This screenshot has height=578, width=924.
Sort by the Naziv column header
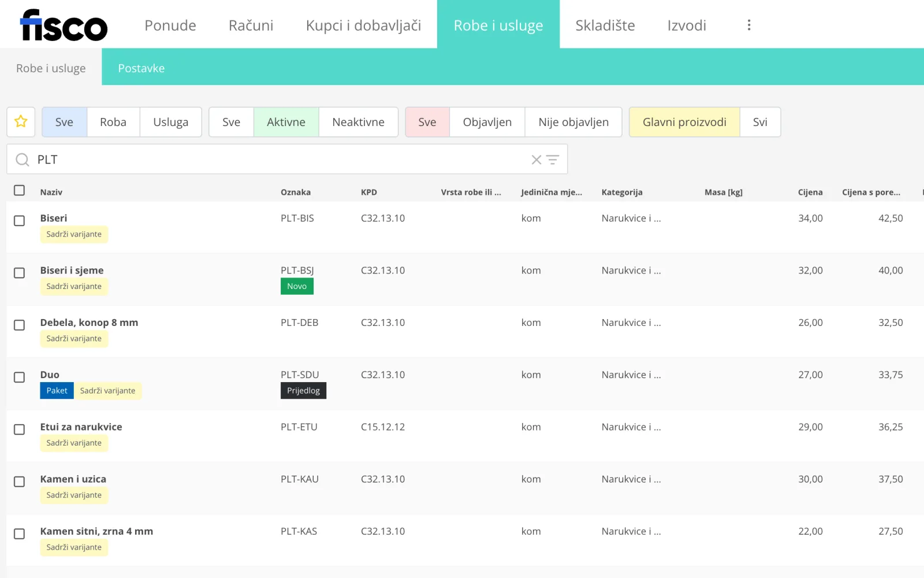(51, 192)
